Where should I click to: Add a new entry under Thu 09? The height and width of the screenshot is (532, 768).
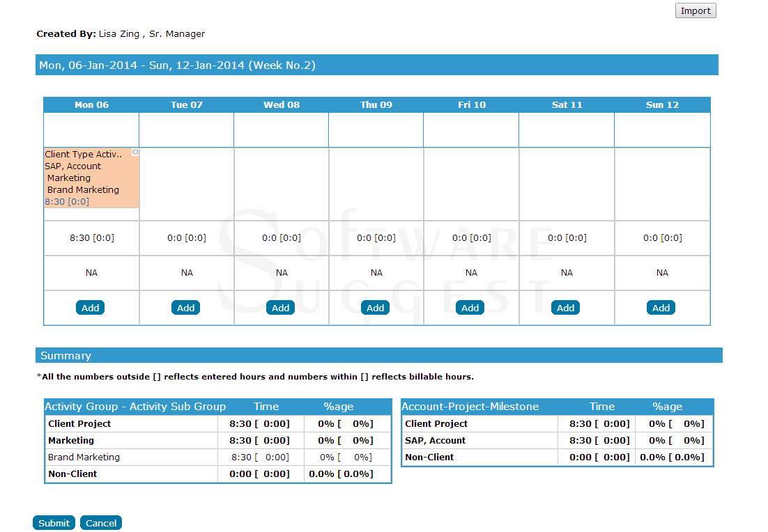point(375,307)
